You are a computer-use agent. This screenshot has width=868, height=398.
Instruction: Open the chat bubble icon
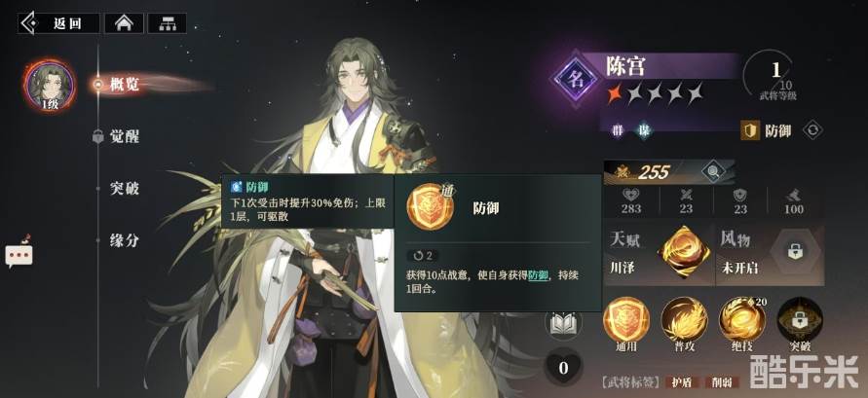19,254
